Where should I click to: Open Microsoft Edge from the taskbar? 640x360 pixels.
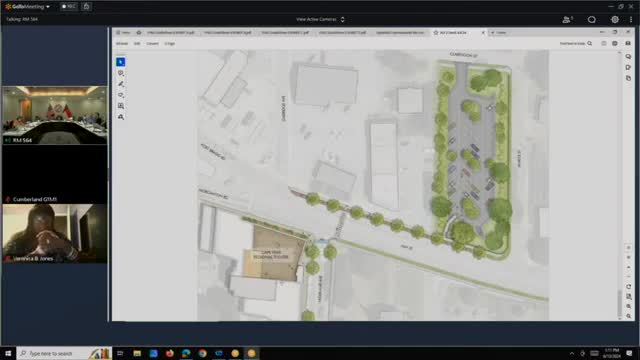[186, 353]
